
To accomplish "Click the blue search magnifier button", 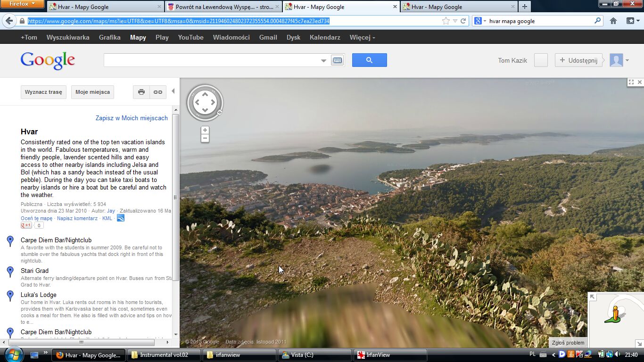I will click(x=369, y=60).
